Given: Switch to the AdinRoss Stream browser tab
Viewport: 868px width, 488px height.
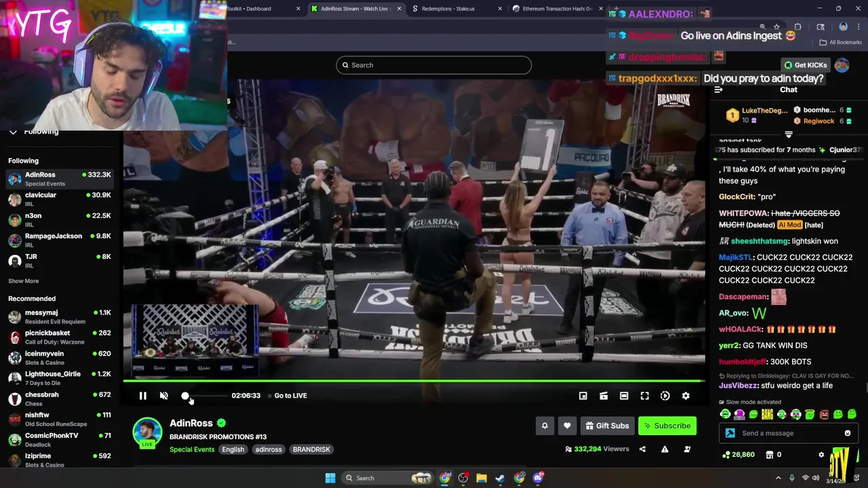Looking at the screenshot, I should pyautogui.click(x=357, y=9).
